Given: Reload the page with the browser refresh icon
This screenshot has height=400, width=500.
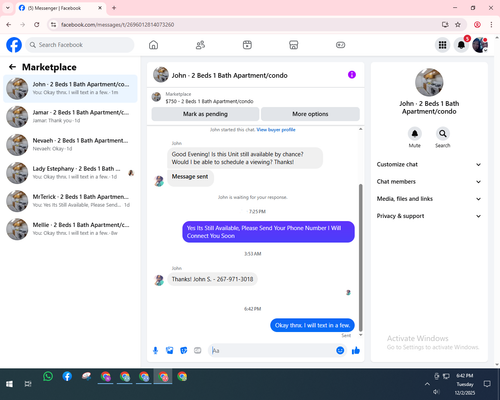Looking at the screenshot, I should click(37, 24).
